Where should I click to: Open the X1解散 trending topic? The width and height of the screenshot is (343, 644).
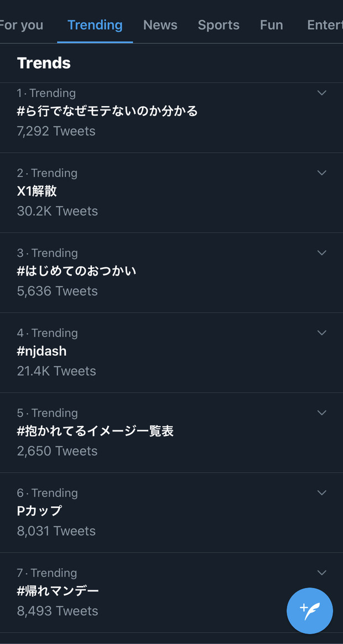pos(171,193)
